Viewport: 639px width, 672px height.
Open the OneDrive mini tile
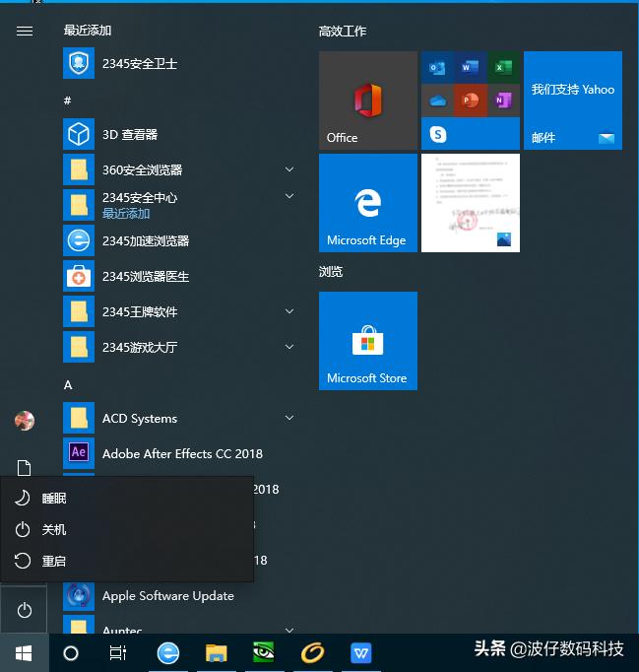437,101
